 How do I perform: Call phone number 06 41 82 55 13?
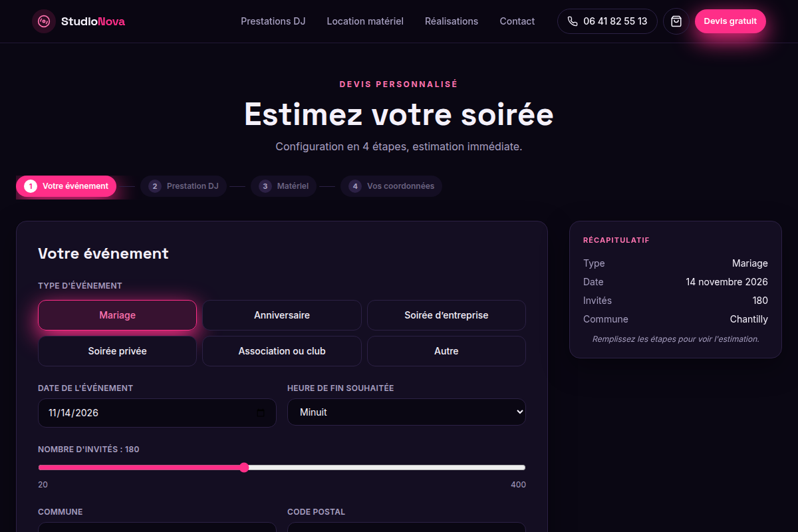607,21
